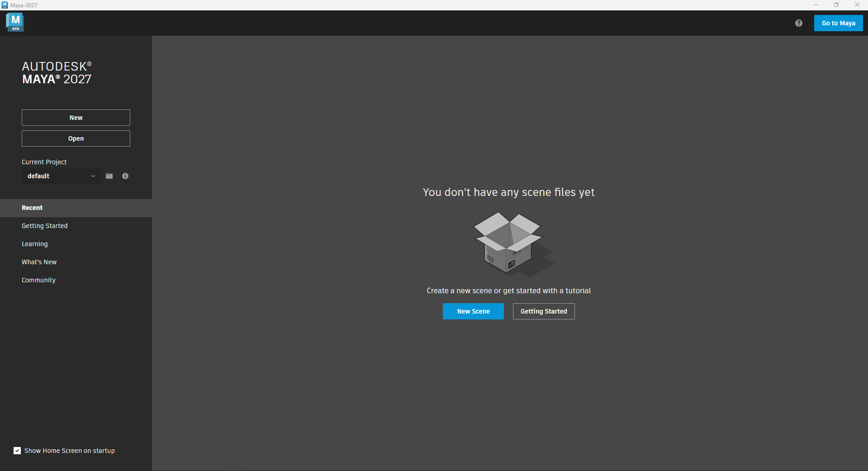This screenshot has height=471, width=868.
Task: Expand the Current Project default dropdown
Action: (61, 176)
